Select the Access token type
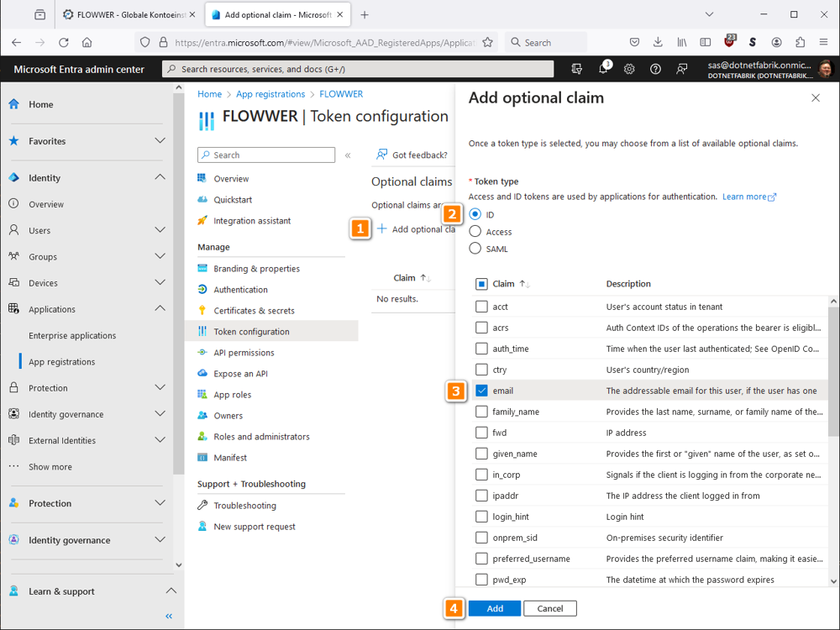 (x=475, y=231)
